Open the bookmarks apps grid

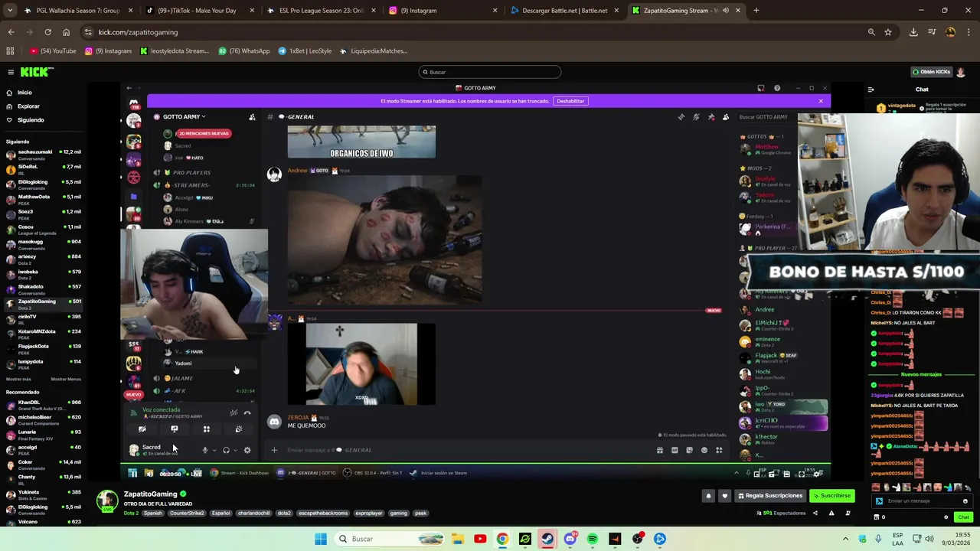[10, 51]
